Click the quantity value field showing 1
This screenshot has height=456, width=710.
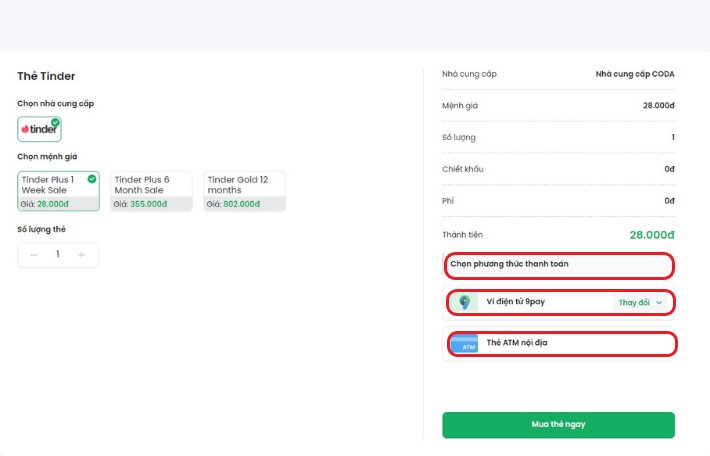point(58,254)
